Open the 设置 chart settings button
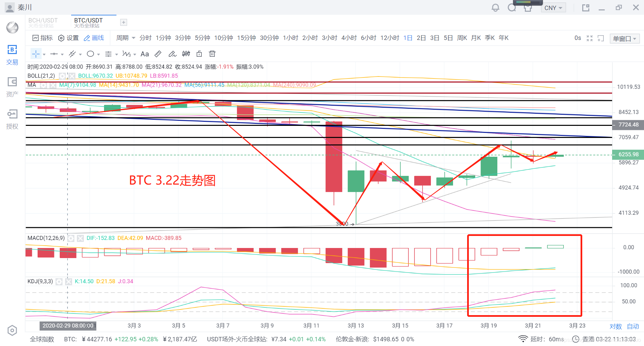 pyautogui.click(x=68, y=38)
